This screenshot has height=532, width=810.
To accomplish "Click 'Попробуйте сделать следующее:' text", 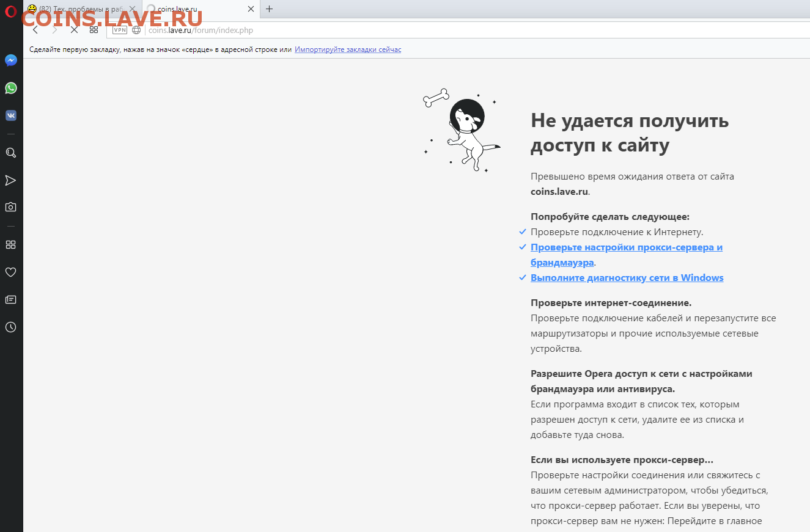I will click(610, 217).
